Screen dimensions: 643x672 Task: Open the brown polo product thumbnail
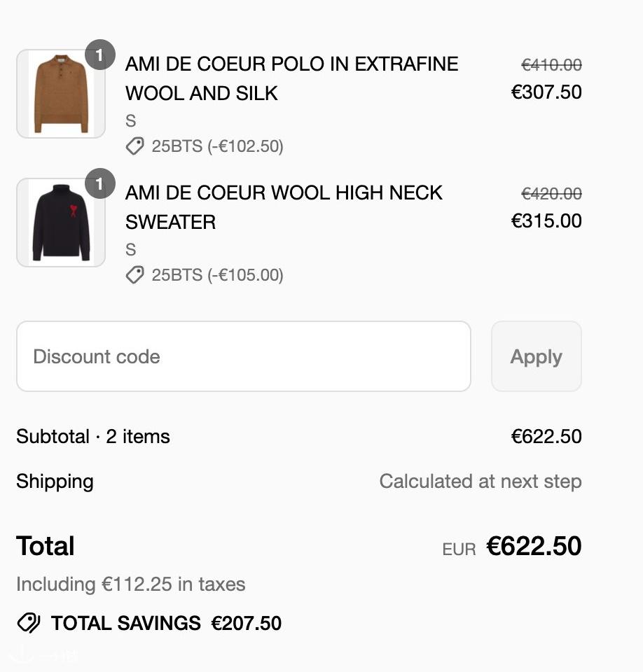[61, 94]
